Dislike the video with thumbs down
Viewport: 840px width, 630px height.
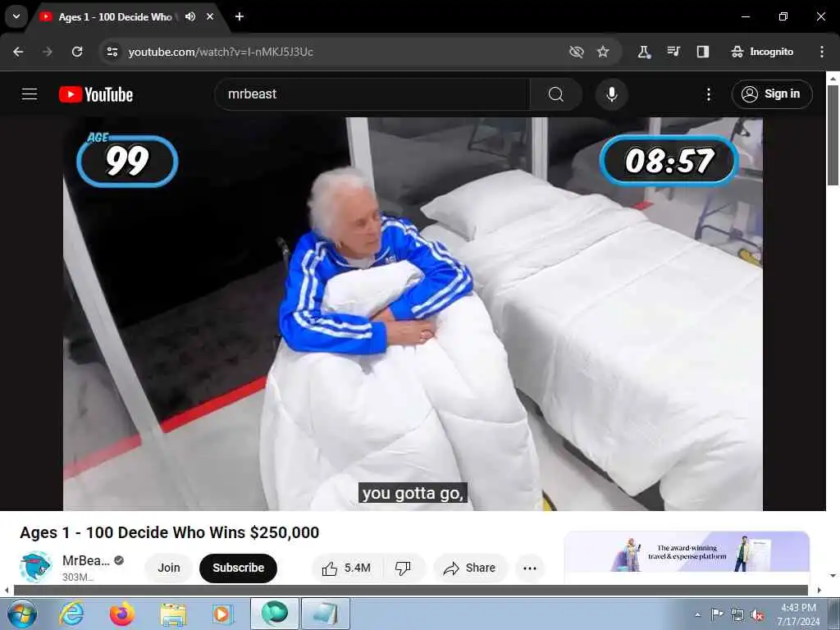point(404,568)
